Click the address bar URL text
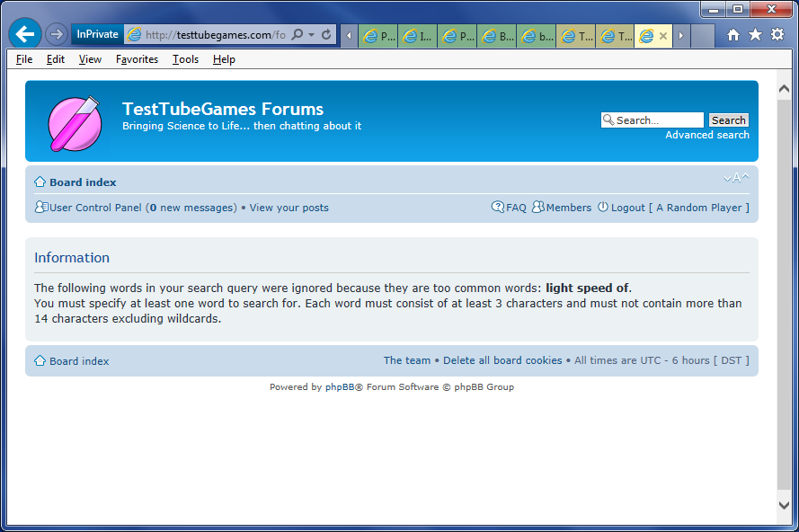The image size is (799, 532). [215, 35]
